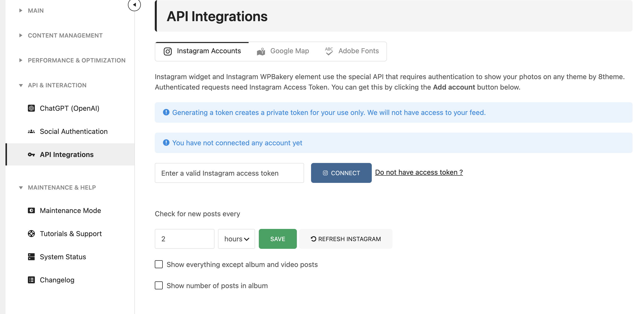Enable 'Show everything except album and video posts'
Viewport: 644px width, 314px height.
159,264
